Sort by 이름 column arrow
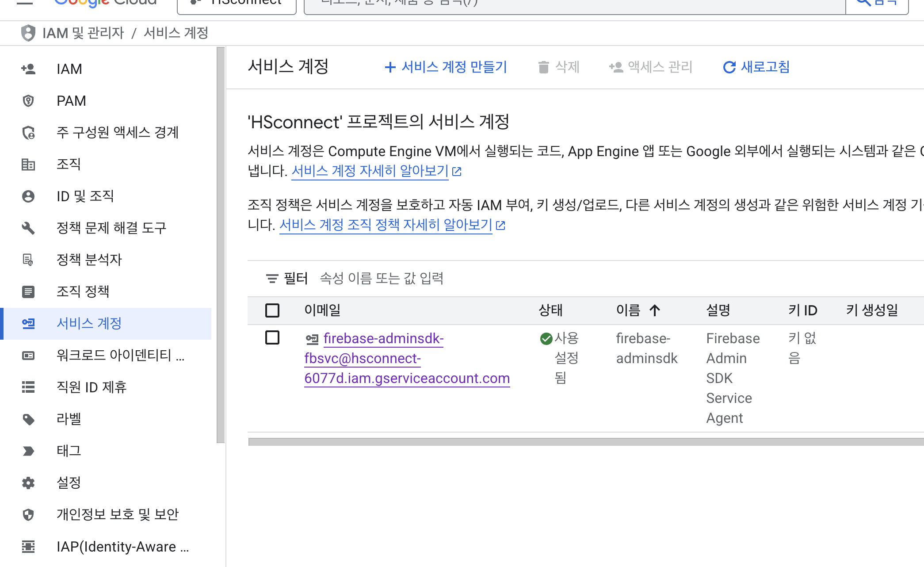This screenshot has width=924, height=567. click(x=655, y=310)
